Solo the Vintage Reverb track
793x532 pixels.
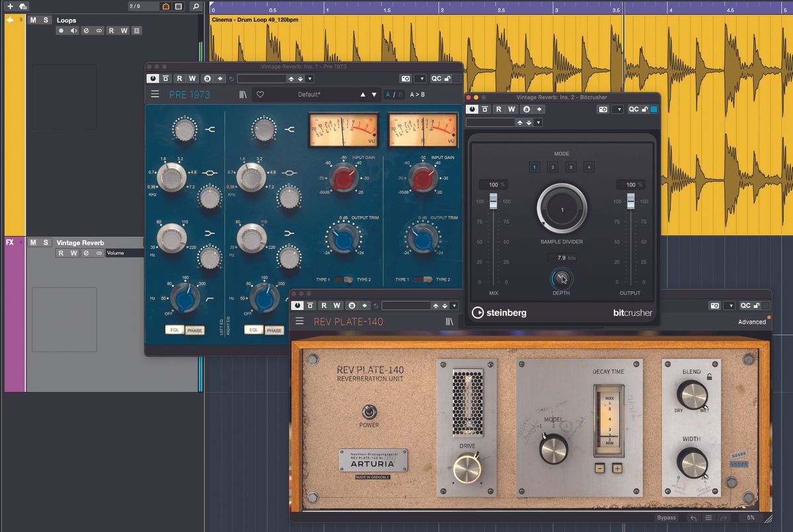(46, 243)
